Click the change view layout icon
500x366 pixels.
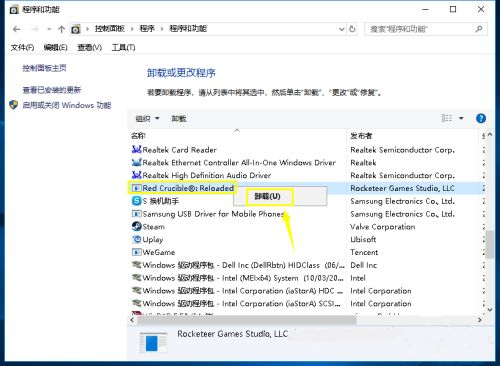tap(447, 118)
